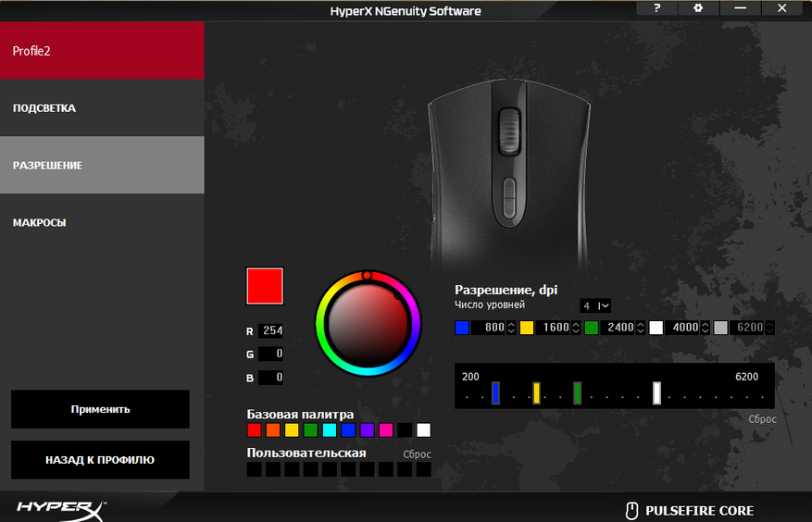Viewport: 812px width, 522px height.
Task: Click the yellow marker on dpi slider
Action: (x=536, y=393)
